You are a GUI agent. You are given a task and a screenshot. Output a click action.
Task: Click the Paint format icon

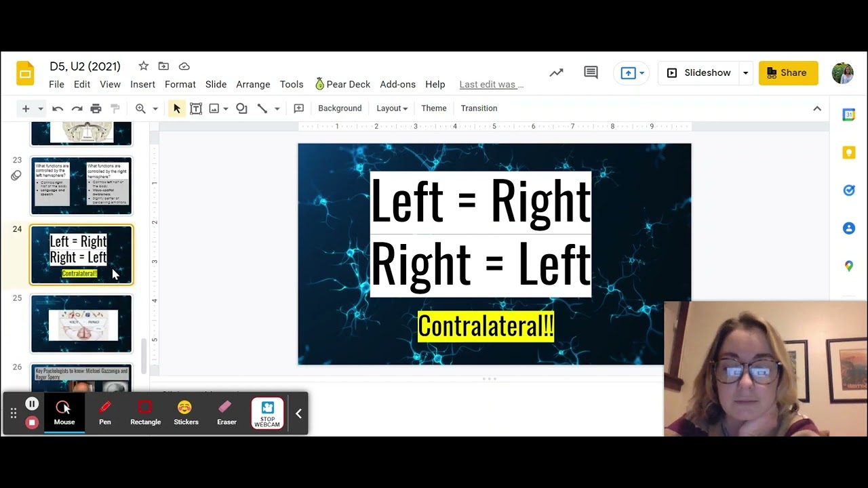[115, 108]
